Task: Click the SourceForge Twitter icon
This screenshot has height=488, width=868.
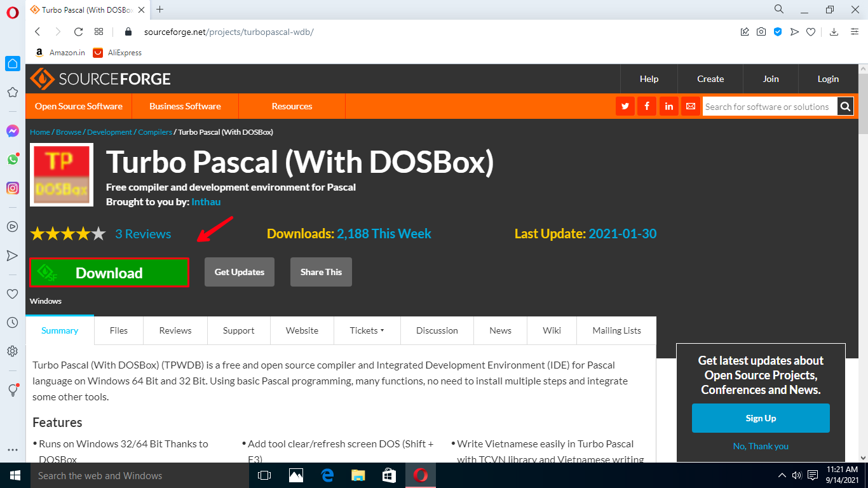Action: [625, 107]
